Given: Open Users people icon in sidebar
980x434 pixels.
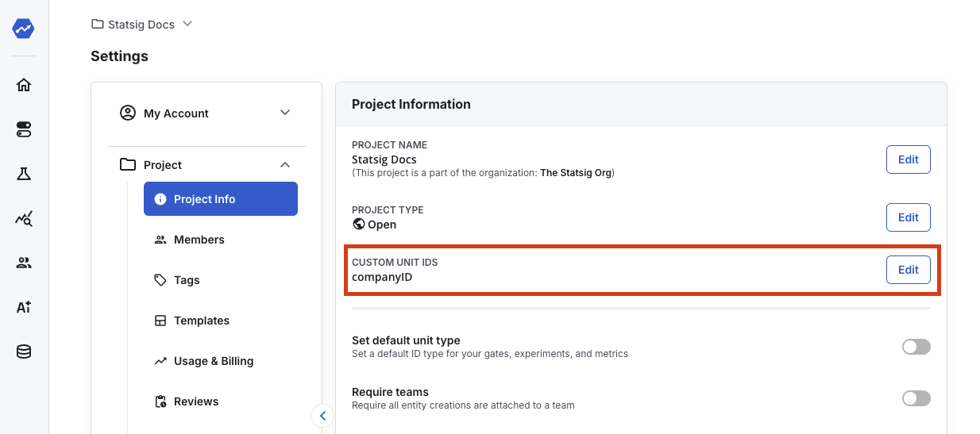Looking at the screenshot, I should [24, 263].
